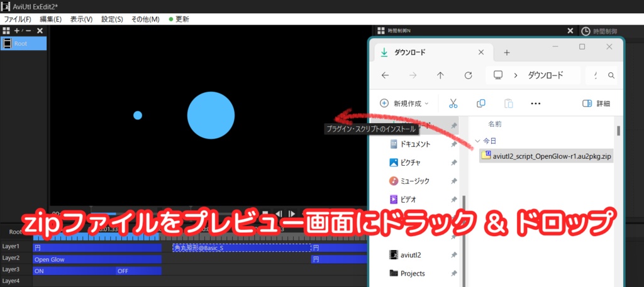Open the その他(M) menu
This screenshot has height=287, width=644.
(x=145, y=19)
